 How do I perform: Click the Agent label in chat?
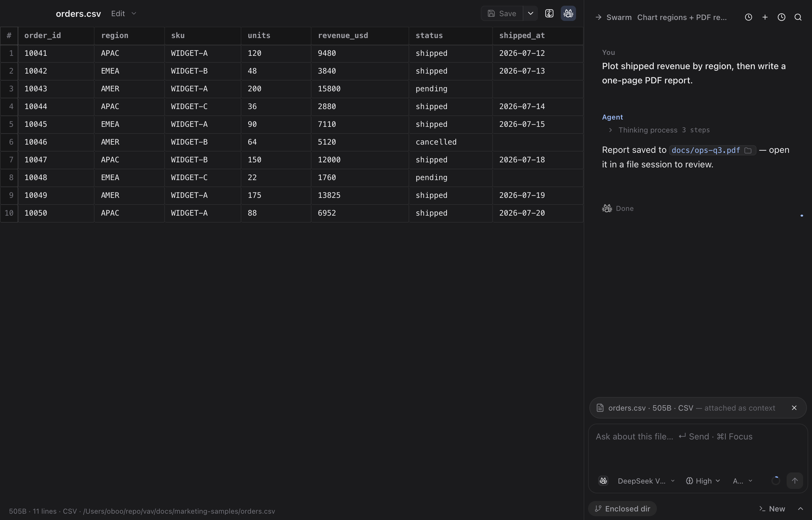612,117
